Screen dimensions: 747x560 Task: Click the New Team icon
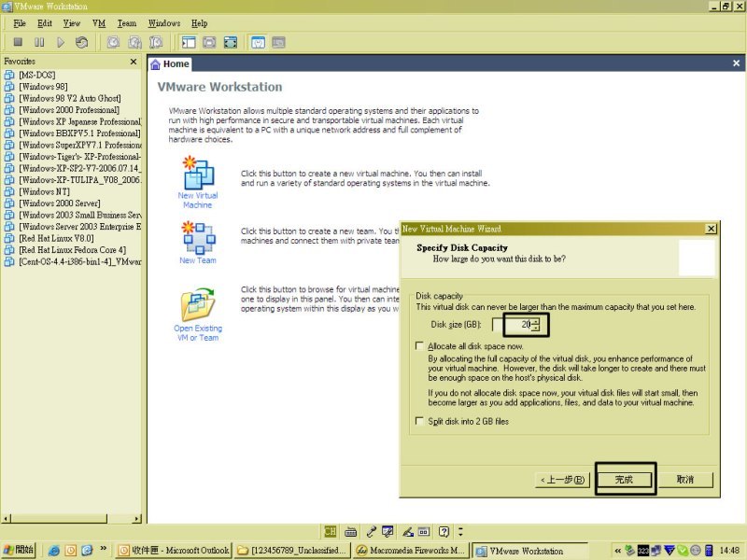point(198,237)
